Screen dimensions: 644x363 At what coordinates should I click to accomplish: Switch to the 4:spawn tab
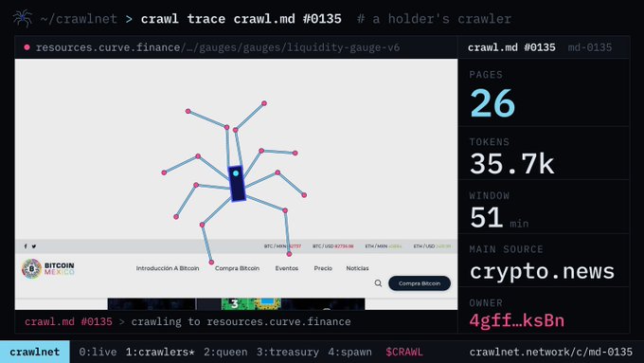(x=349, y=352)
